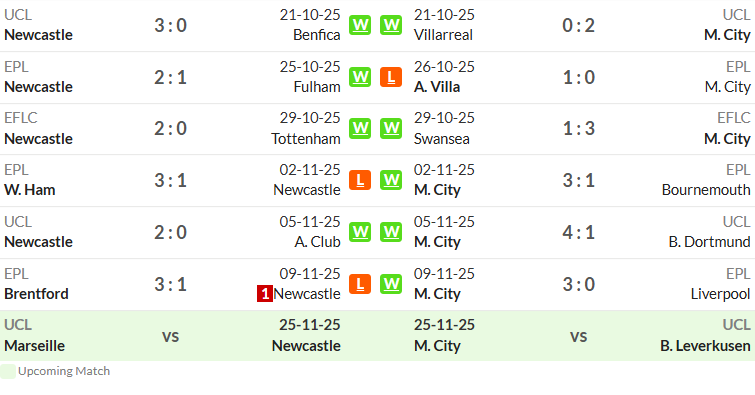Open the Swansea 1:3 M. City score
Viewport: 755px width, 395px height.
[x=579, y=129]
